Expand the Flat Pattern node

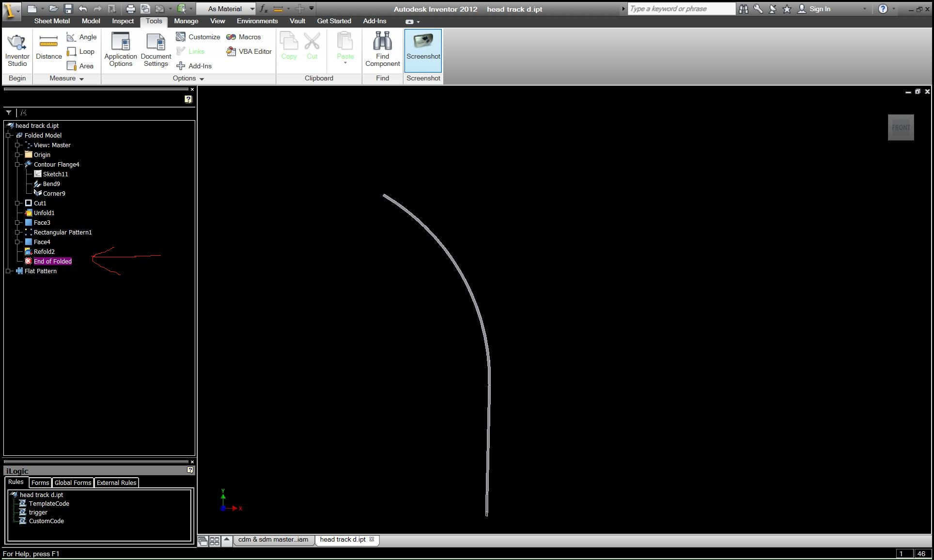point(8,271)
